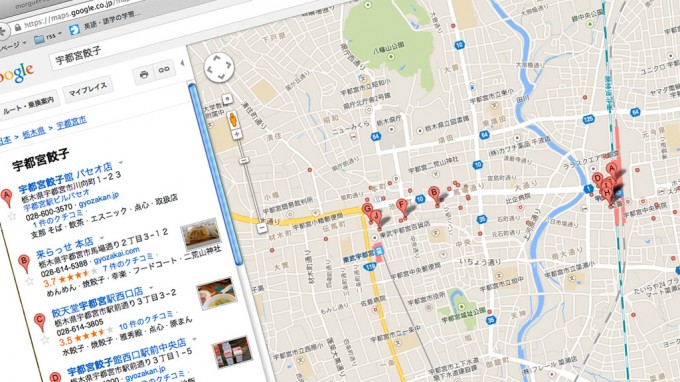Screen dimensions: 680x382
Task: Open the 宇都宮市 breadcrumb link
Action: click(x=72, y=122)
